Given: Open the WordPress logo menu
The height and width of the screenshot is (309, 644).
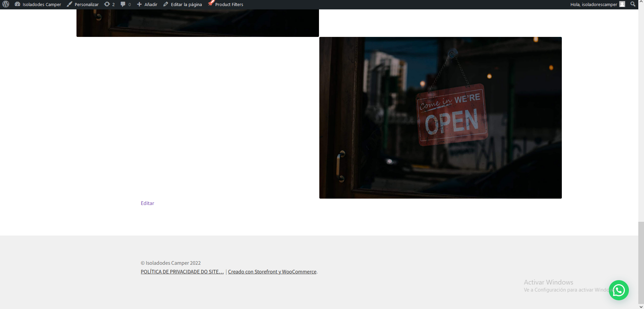Looking at the screenshot, I should [x=6, y=4].
